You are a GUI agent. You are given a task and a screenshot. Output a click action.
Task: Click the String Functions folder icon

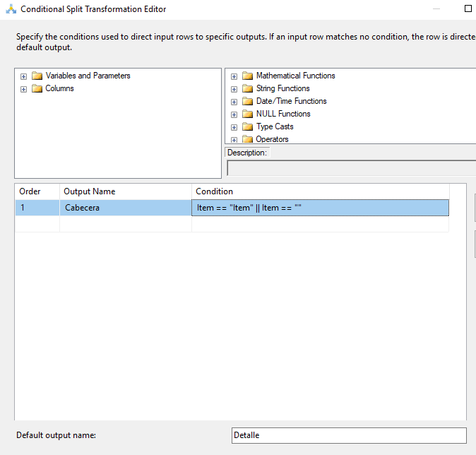point(247,88)
